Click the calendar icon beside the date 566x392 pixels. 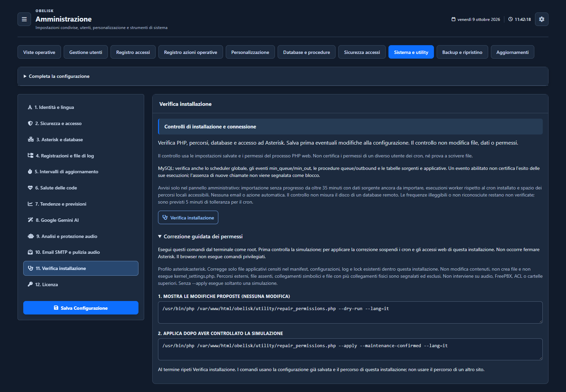coord(453,19)
